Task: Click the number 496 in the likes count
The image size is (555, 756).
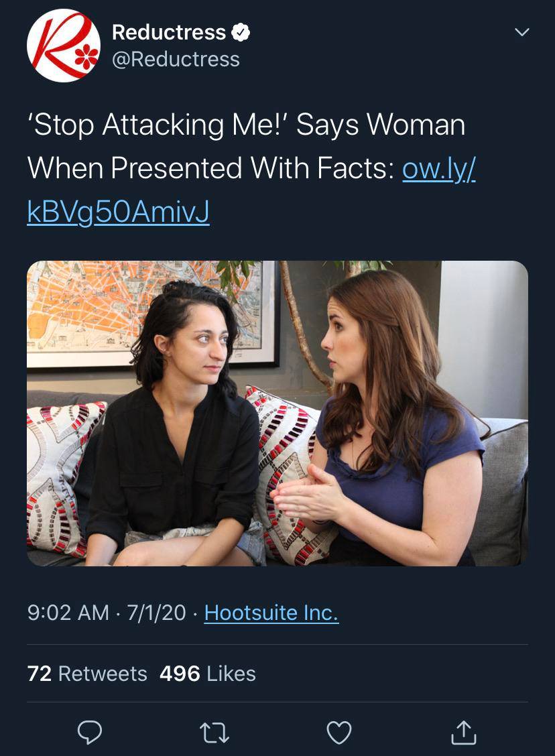Action: [x=180, y=674]
